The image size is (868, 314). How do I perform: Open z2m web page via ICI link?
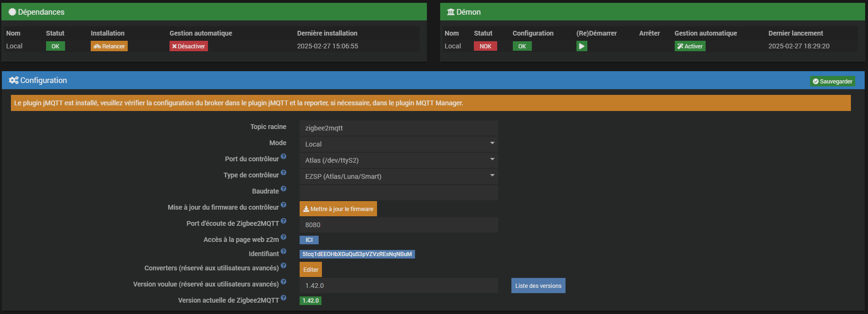309,240
